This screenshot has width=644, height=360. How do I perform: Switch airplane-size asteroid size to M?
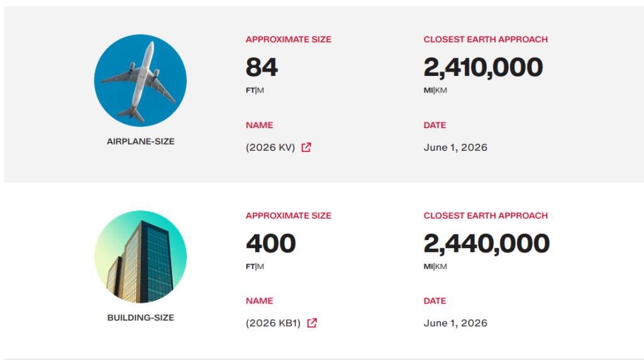pyautogui.click(x=260, y=90)
